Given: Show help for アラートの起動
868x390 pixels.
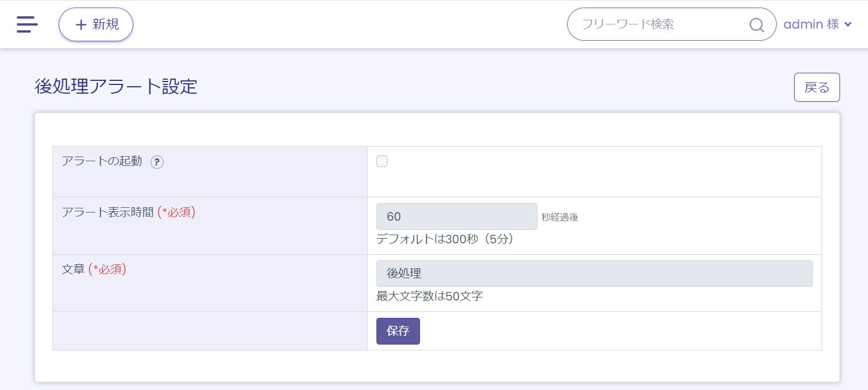Looking at the screenshot, I should point(157,162).
